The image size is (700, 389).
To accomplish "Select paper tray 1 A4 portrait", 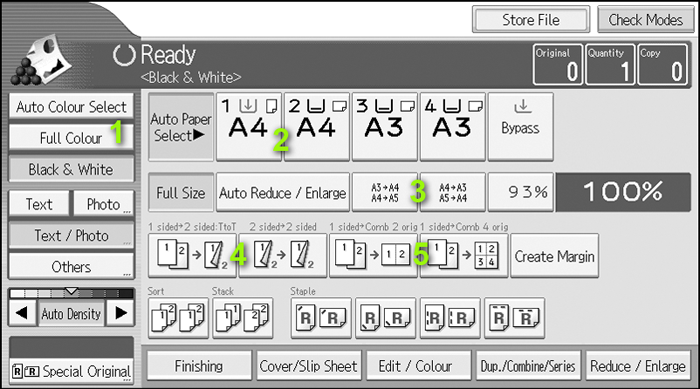I will click(249, 127).
